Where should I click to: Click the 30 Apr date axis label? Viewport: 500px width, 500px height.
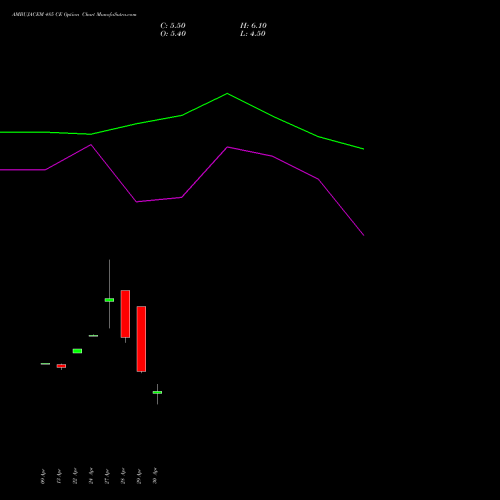pos(155,476)
